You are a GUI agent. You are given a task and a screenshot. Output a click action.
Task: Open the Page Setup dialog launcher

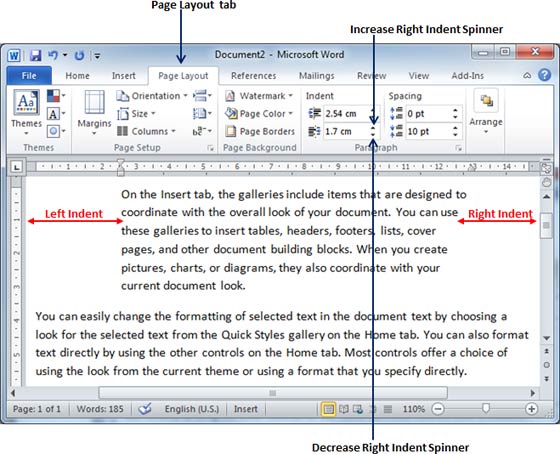coord(211,148)
